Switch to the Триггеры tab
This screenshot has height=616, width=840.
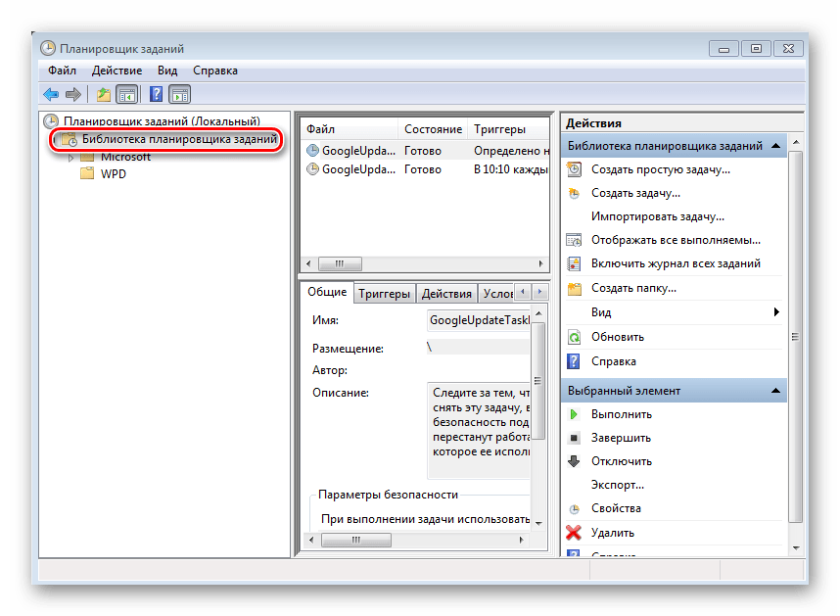[x=384, y=294]
